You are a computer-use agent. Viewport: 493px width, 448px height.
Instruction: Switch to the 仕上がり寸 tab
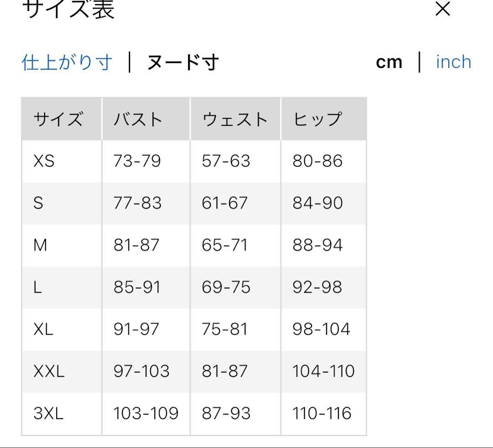click(67, 62)
